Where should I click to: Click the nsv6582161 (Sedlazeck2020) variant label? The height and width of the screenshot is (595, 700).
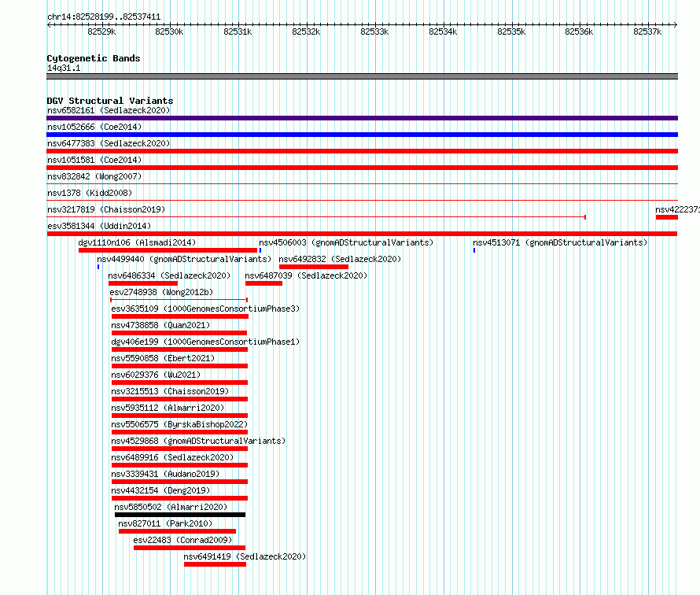109,110
